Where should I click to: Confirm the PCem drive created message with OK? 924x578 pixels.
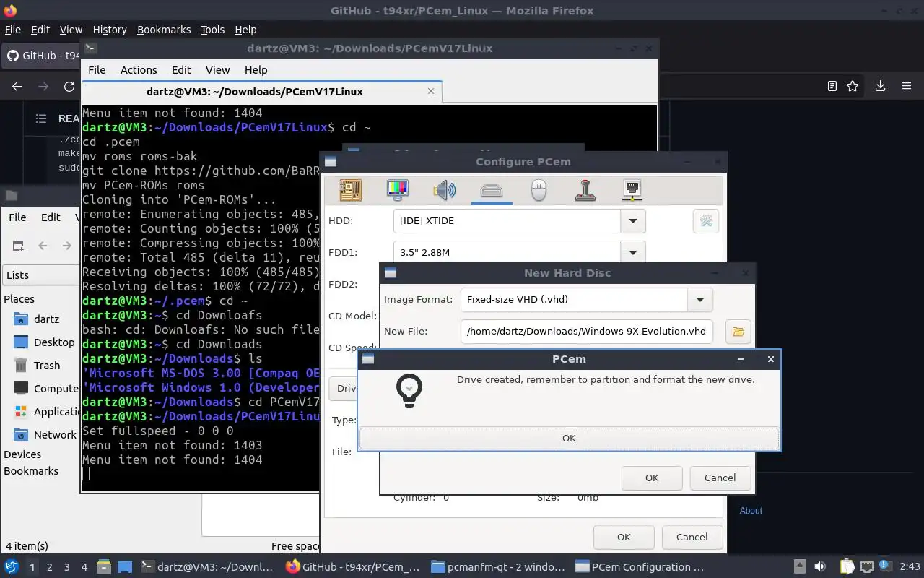[x=569, y=439]
